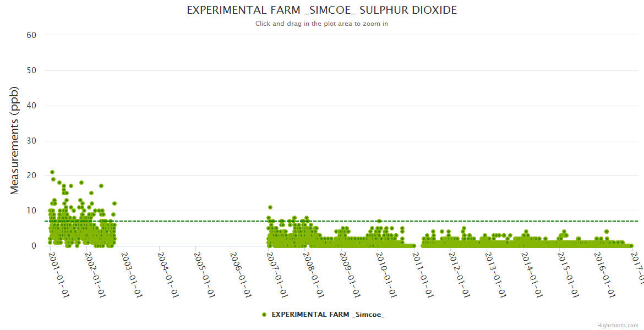644x330 pixels.
Task: Click the 7 ppb point near 2010-01-01
Action: (379, 221)
